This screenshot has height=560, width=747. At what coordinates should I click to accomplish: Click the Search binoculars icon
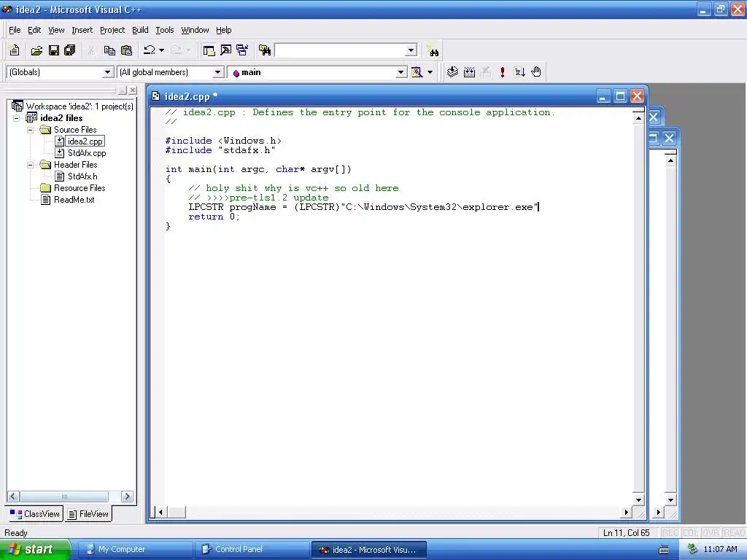(433, 50)
